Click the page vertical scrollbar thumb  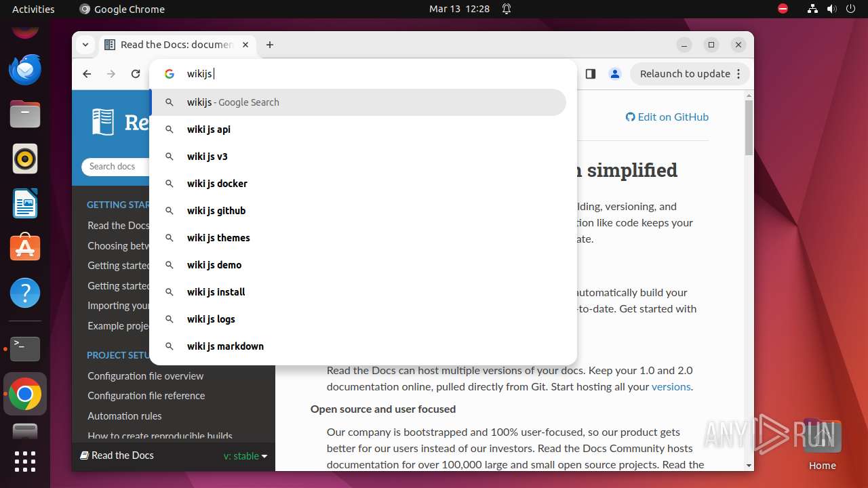click(749, 127)
